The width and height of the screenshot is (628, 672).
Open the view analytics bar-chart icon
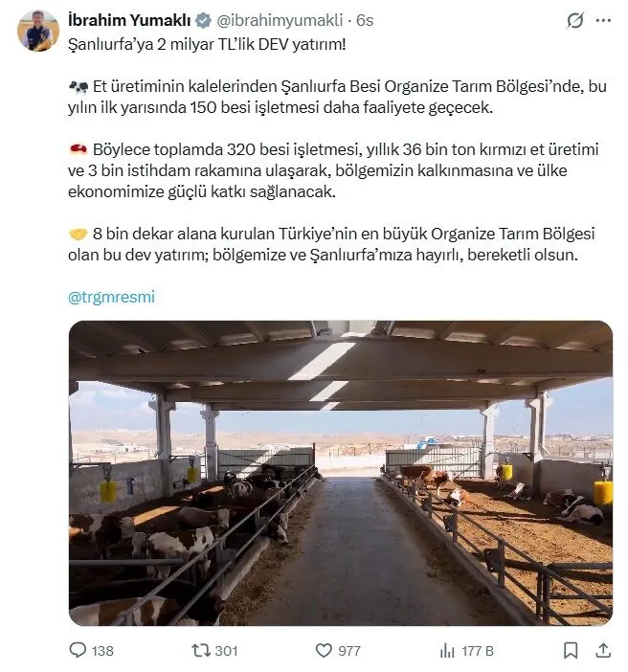447,650
